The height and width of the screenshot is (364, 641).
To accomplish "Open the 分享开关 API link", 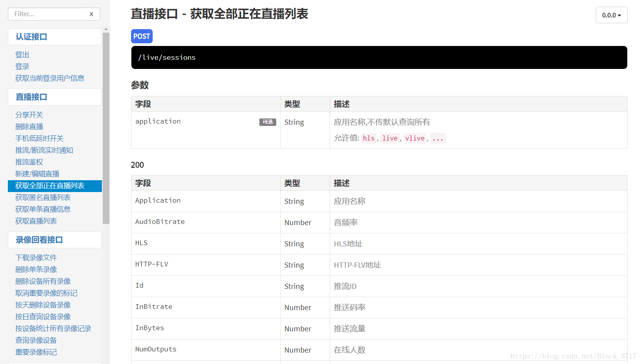I will coord(29,115).
